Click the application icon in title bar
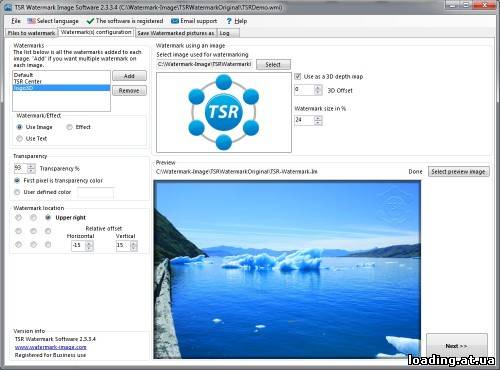This screenshot has height=370, width=500. tap(8, 7)
